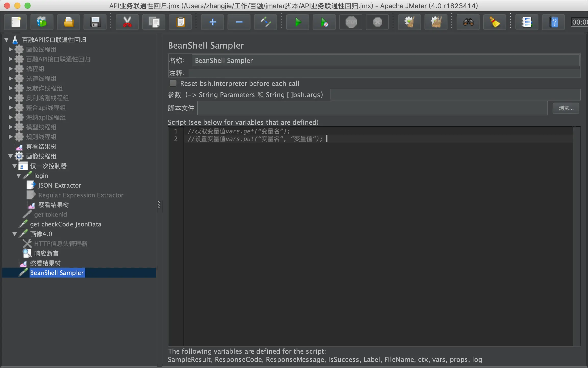588x368 pixels.
Task: Enable Reset bsh.Interpreter before each call
Action: [173, 83]
